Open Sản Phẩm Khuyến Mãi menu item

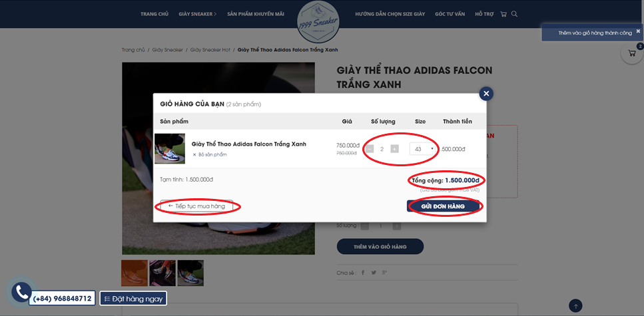(256, 14)
